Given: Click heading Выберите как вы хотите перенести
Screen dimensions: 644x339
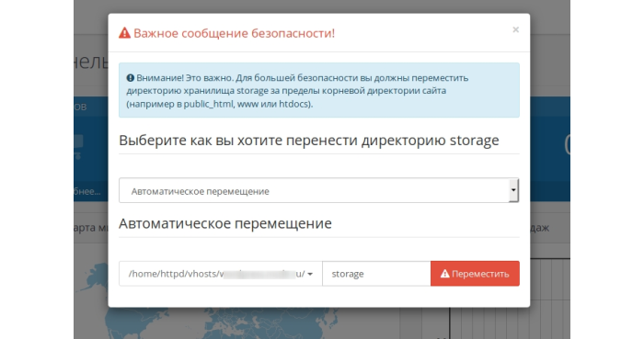Looking at the screenshot, I should (309, 141).
